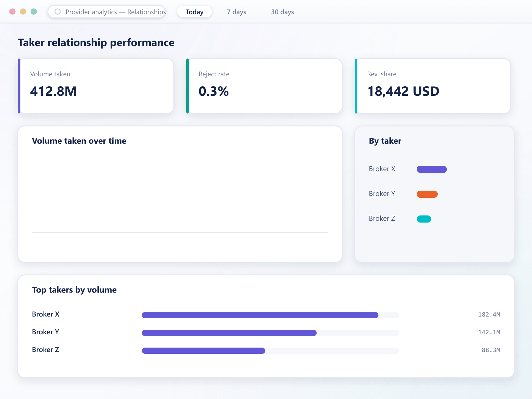Click the Broker Y volume progress bar
532x399 pixels.
(270, 333)
